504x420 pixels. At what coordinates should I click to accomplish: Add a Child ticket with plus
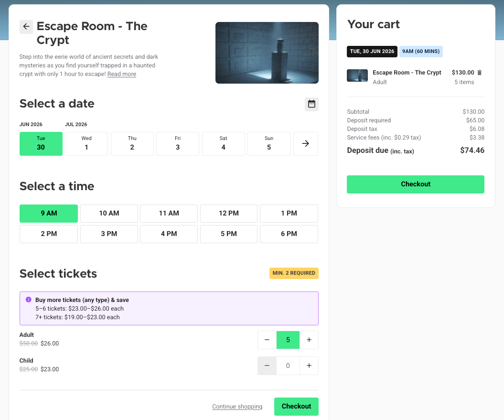pyautogui.click(x=309, y=366)
